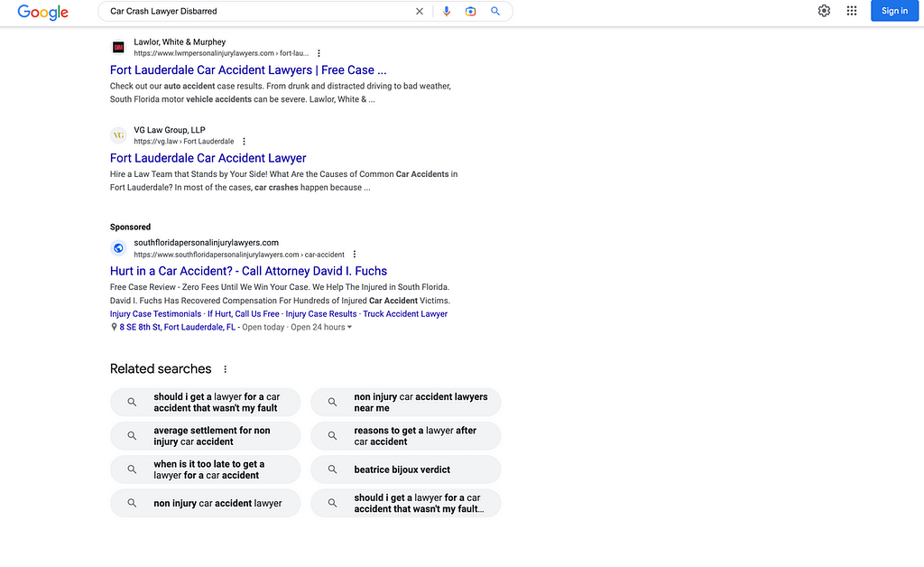Image resolution: width=924 pixels, height=567 pixels.
Task: Click the magnifying glass search button
Action: [495, 11]
